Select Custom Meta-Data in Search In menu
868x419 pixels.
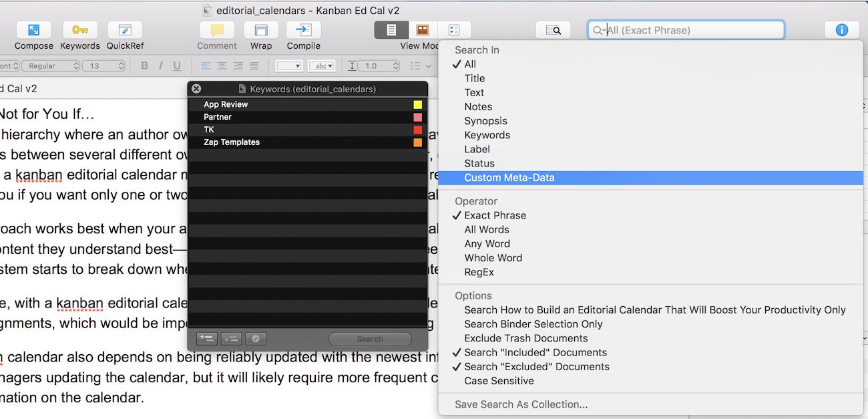pyautogui.click(x=509, y=178)
